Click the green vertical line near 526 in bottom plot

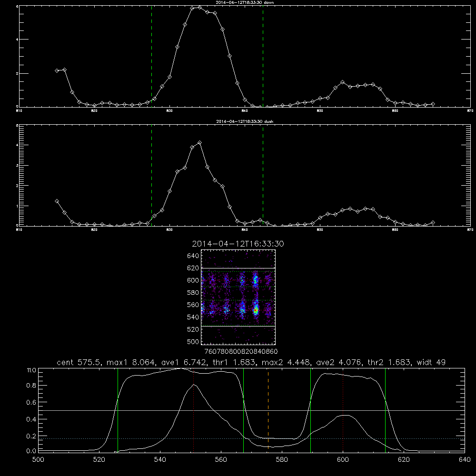[118, 410]
